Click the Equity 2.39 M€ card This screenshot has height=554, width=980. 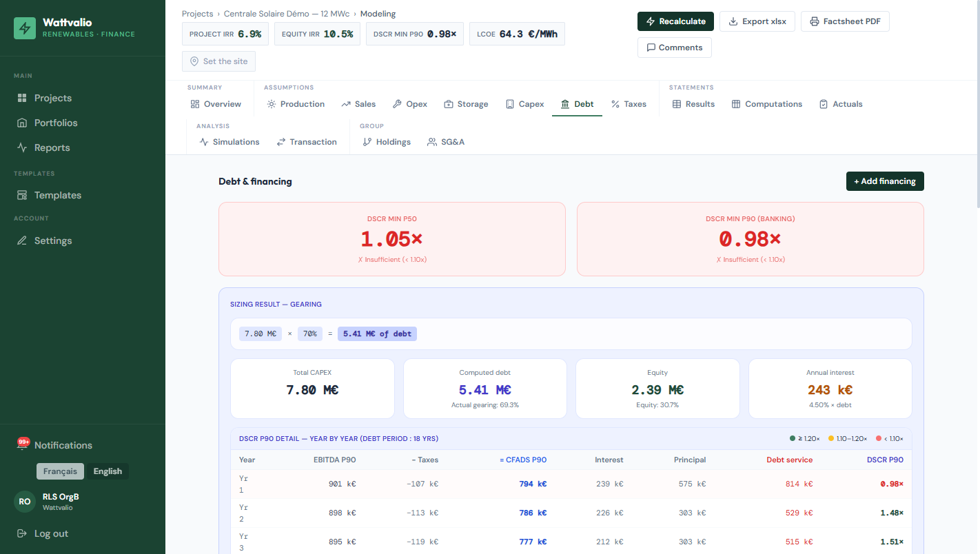coord(657,389)
